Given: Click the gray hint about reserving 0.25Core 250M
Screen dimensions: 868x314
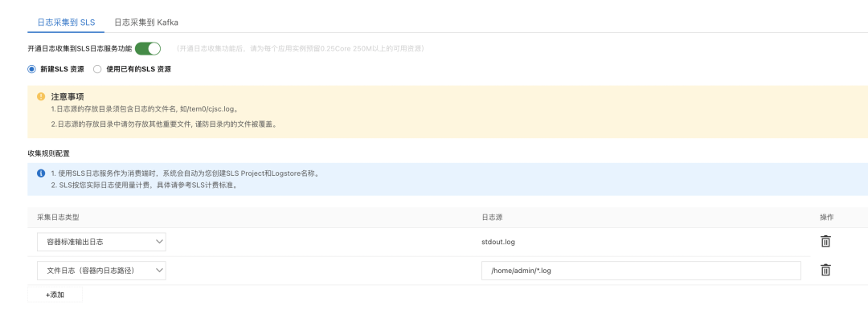Looking at the screenshot, I should tap(300, 49).
